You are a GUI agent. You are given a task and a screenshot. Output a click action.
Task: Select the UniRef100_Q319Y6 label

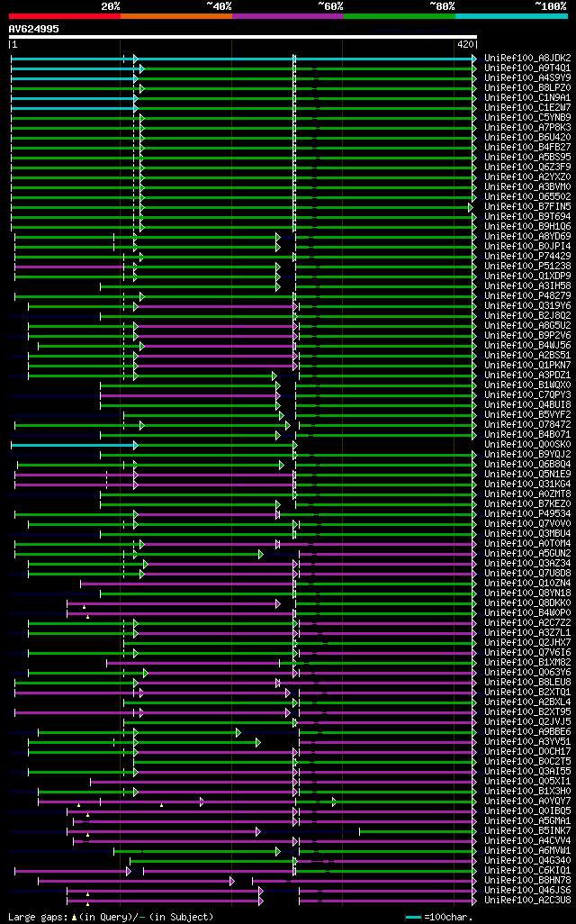pyautogui.click(x=527, y=306)
